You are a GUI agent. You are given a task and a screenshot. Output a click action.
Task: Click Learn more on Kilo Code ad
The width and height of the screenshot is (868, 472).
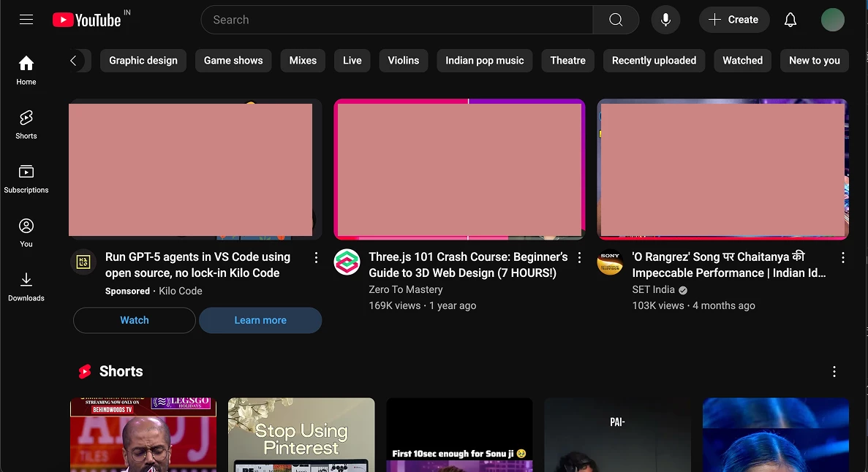coord(260,320)
